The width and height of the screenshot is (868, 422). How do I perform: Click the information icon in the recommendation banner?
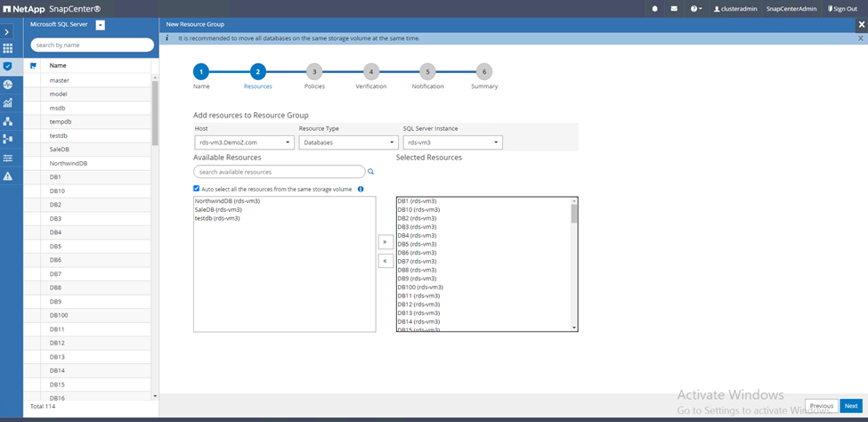pyautogui.click(x=167, y=38)
